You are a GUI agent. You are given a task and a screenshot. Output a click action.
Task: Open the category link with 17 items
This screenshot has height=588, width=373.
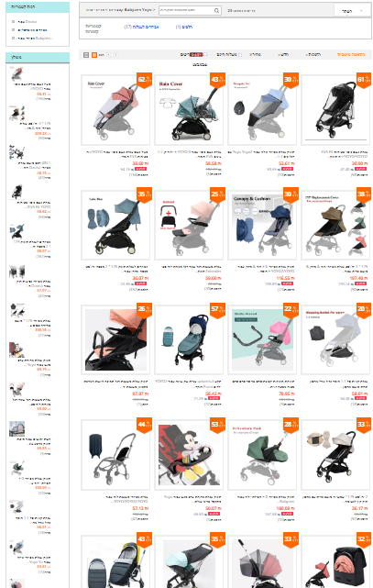coord(141,27)
